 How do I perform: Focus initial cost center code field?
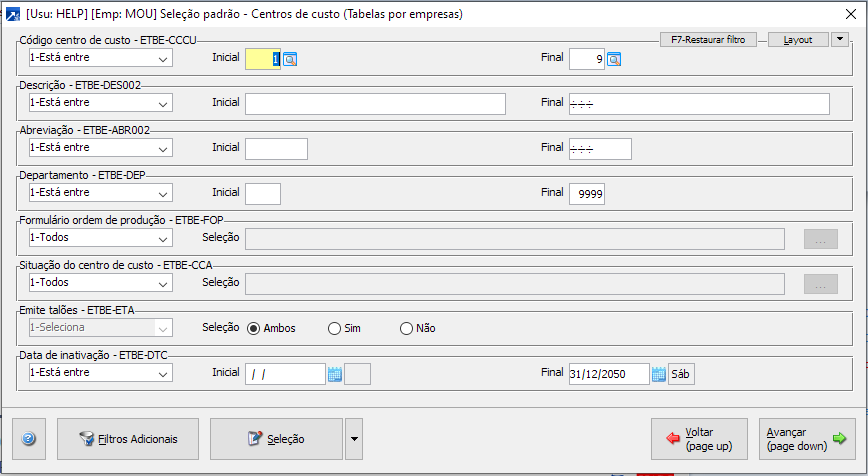tap(263, 59)
